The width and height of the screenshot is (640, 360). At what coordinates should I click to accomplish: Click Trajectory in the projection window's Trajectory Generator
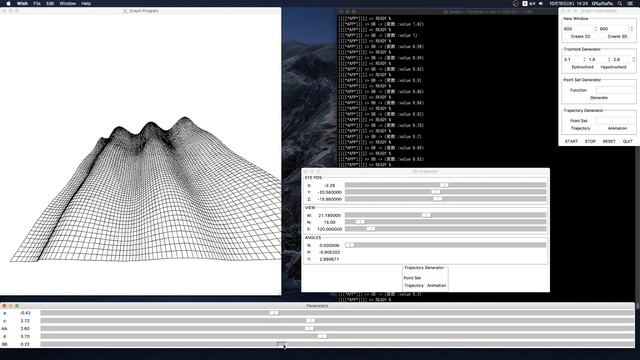coord(414,286)
